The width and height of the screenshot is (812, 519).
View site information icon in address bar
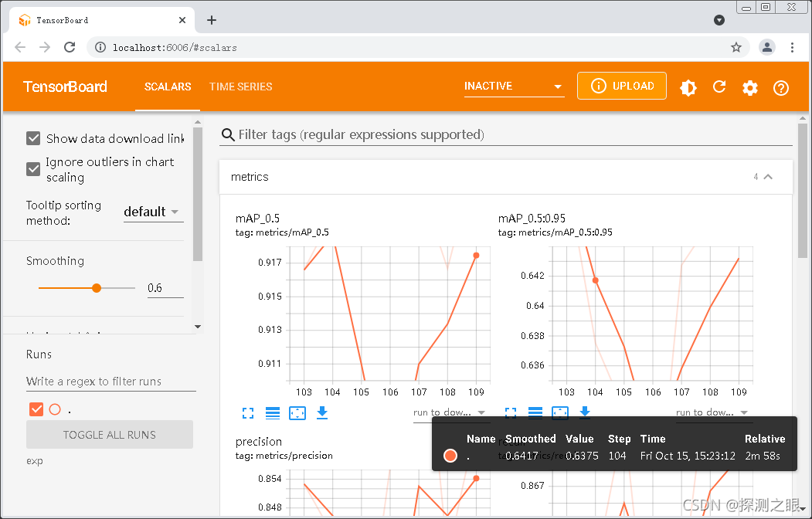pyautogui.click(x=100, y=48)
